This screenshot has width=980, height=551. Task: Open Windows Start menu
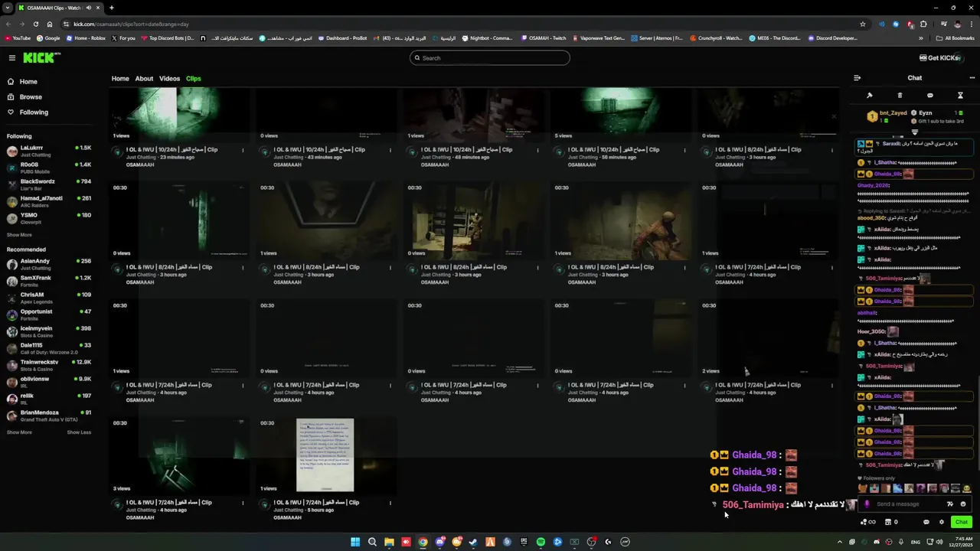[355, 542]
